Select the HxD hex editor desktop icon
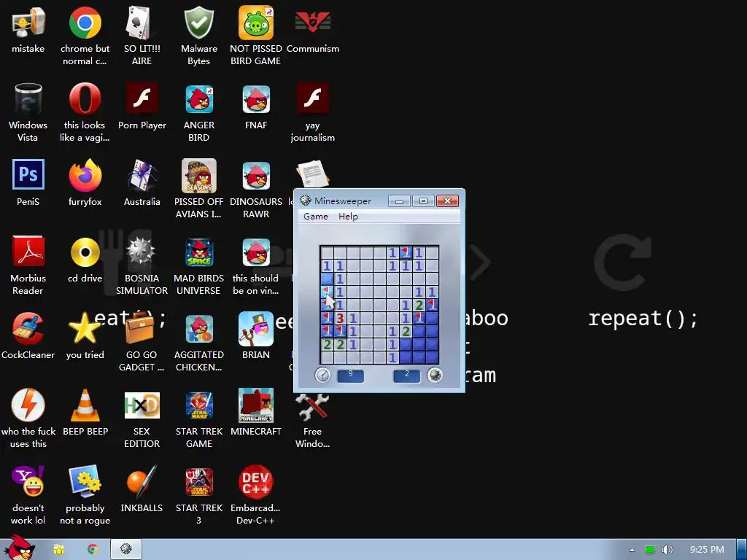 (142, 419)
